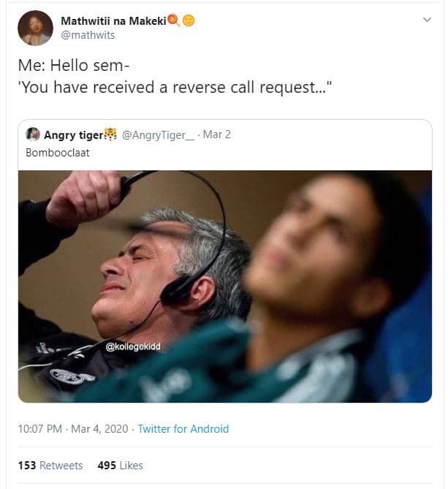Open Mathwitii na Makeki's profile picture
Screen dimensions: 448x489
35,28
